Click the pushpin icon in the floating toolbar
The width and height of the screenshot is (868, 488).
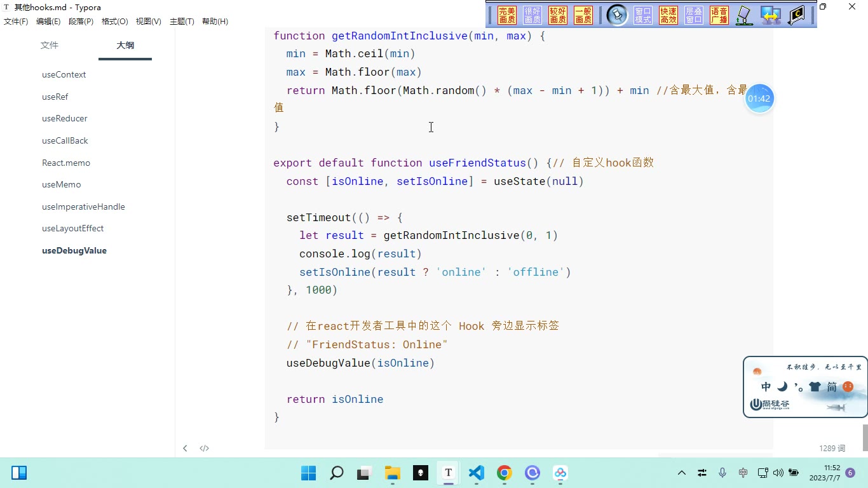tap(617, 15)
